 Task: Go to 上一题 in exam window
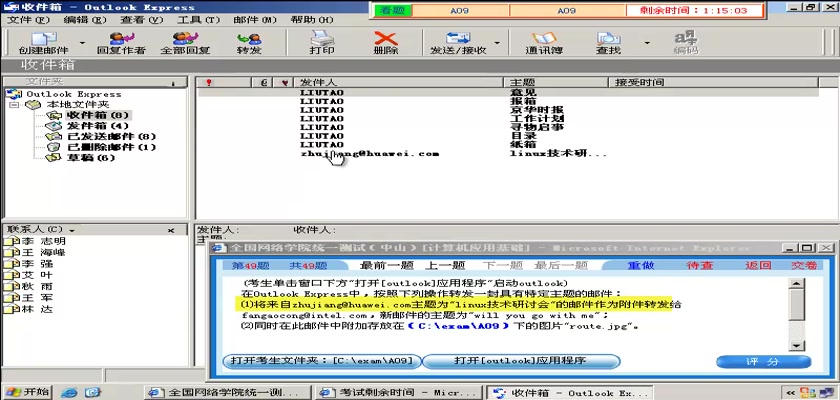pos(444,266)
